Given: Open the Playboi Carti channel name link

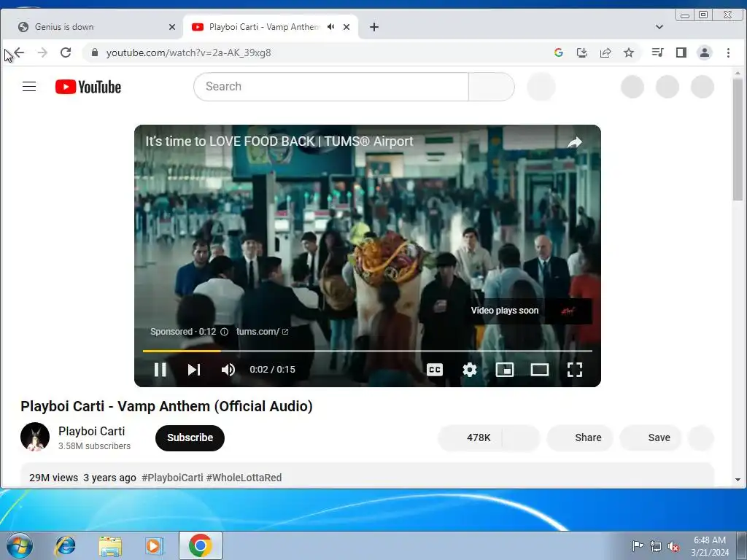Looking at the screenshot, I should tap(91, 431).
